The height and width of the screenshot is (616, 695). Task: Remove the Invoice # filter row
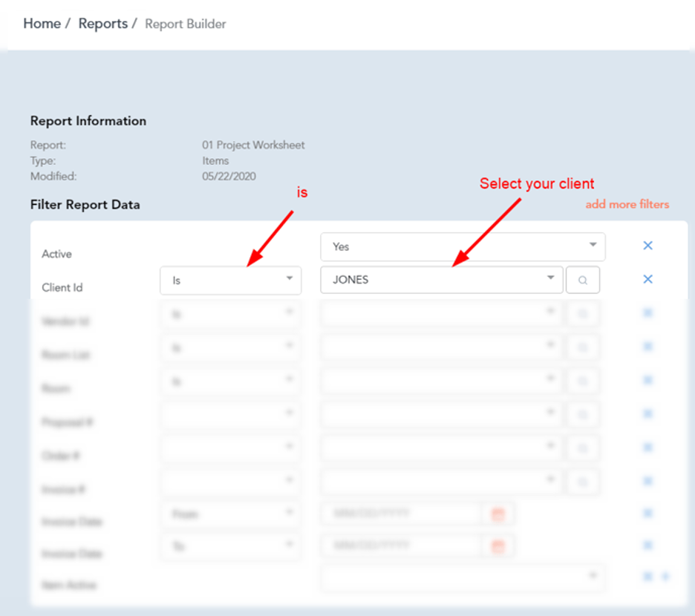(647, 481)
